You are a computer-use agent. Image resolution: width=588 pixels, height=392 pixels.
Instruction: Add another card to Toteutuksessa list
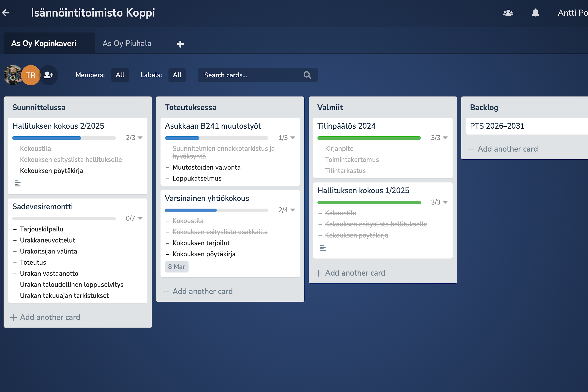click(x=202, y=291)
